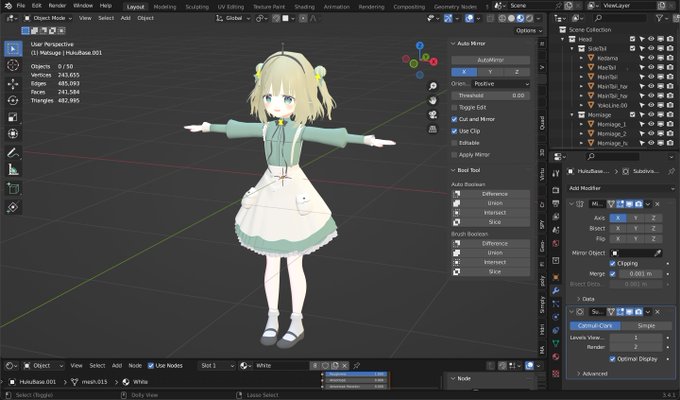Select the Move tool
The image size is (680, 400).
pos(13,83)
